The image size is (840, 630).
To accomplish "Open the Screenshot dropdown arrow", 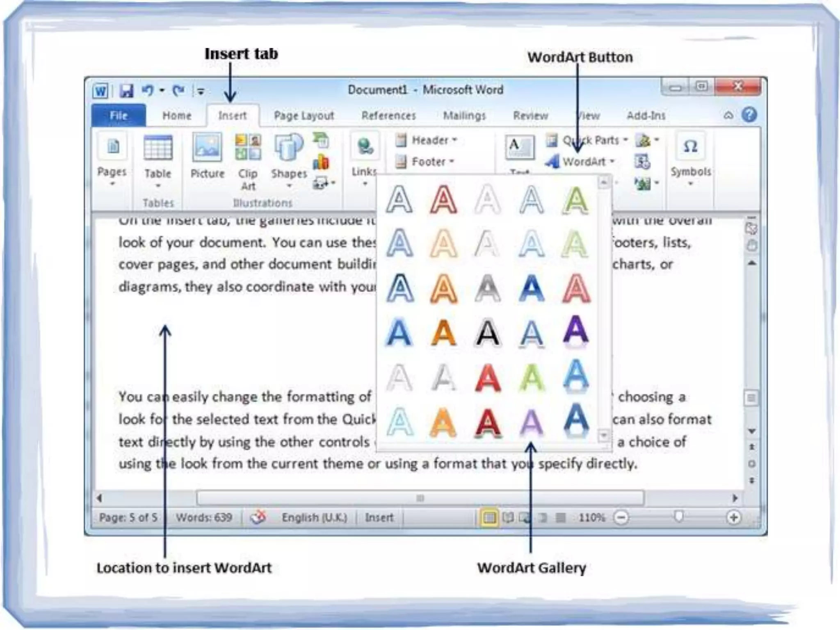I will pyautogui.click(x=333, y=183).
